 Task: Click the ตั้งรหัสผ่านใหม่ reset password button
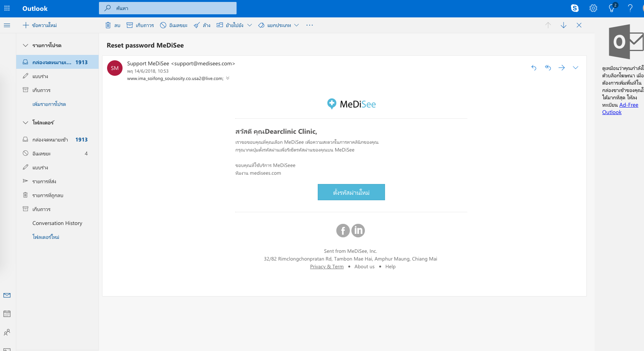click(x=351, y=192)
